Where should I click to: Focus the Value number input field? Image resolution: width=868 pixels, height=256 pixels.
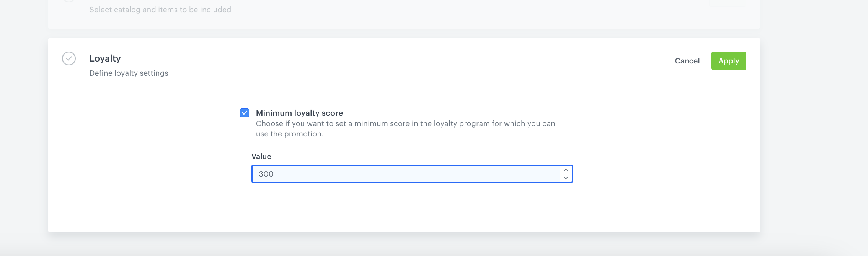click(406, 174)
